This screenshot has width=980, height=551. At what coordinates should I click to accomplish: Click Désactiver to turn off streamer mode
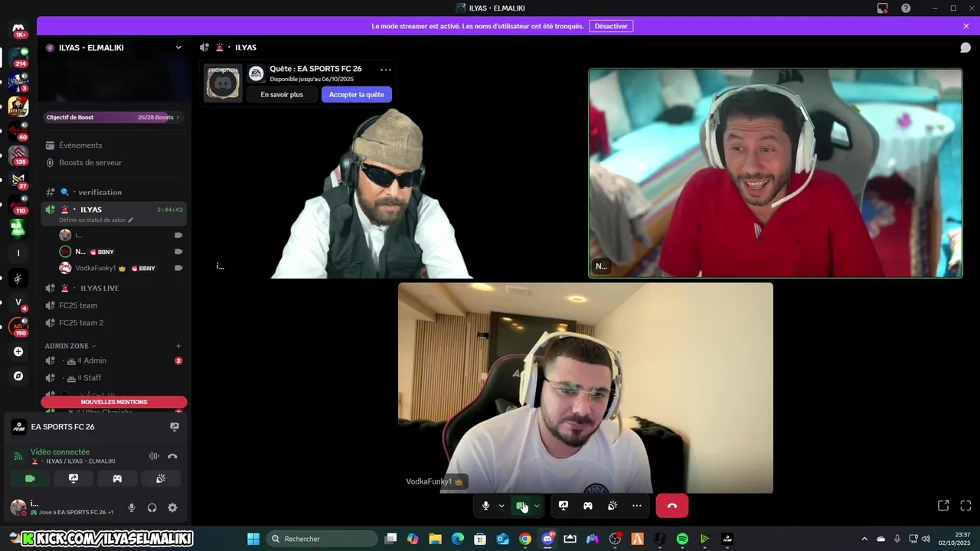(611, 26)
